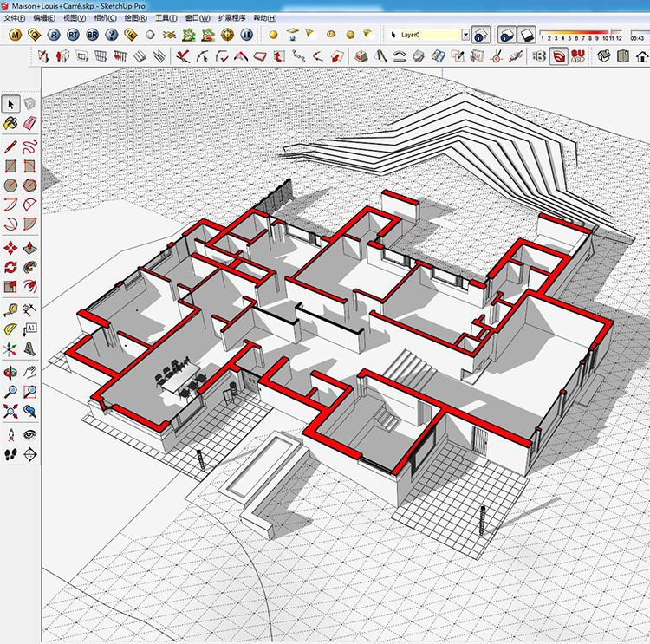Click the Previous view tool

tap(29, 411)
